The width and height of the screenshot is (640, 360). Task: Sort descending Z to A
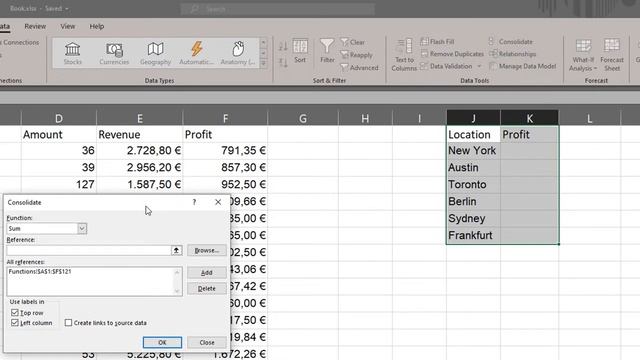(283, 62)
